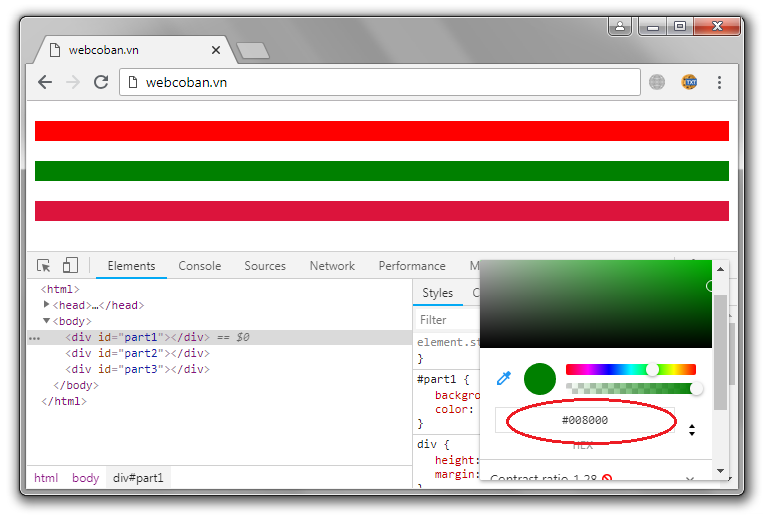The height and width of the screenshot is (520, 766).
Task: Switch color format with HEX arrows
Action: pyautogui.click(x=691, y=429)
